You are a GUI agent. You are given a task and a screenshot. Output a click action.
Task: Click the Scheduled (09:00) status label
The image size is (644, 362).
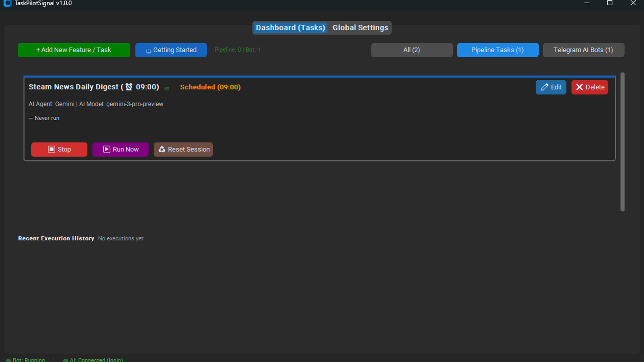point(210,87)
